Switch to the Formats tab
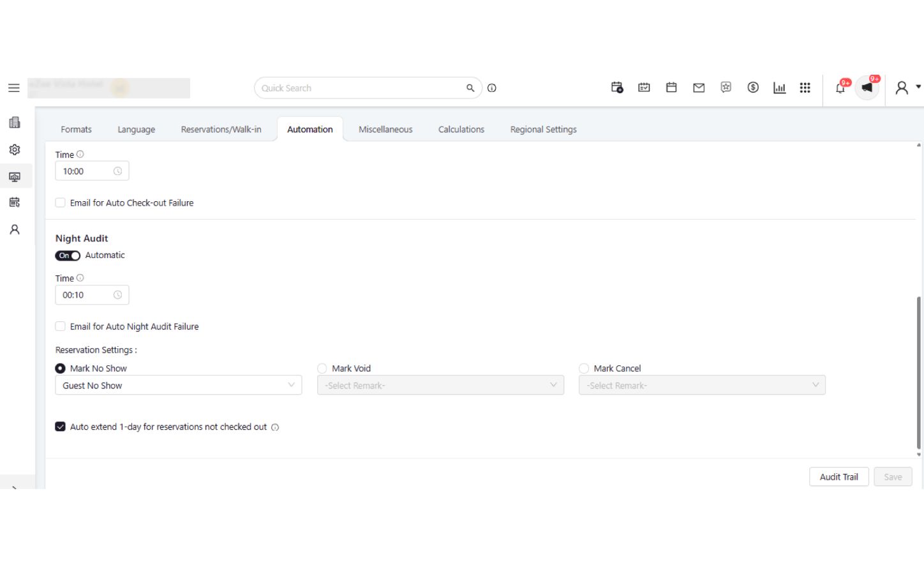The image size is (924, 578). [77, 129]
